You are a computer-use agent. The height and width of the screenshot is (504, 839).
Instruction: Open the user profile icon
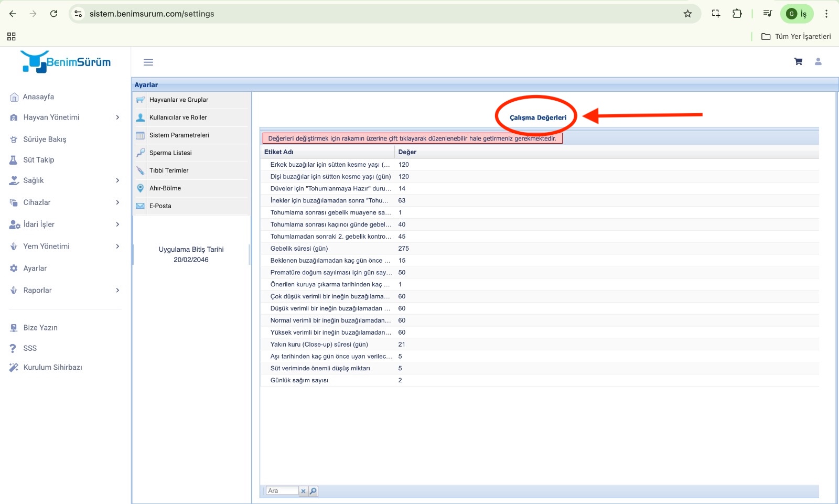coord(818,62)
